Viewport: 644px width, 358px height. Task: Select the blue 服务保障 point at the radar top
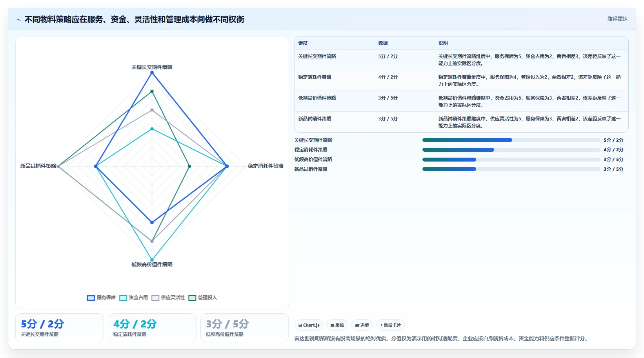click(x=152, y=73)
